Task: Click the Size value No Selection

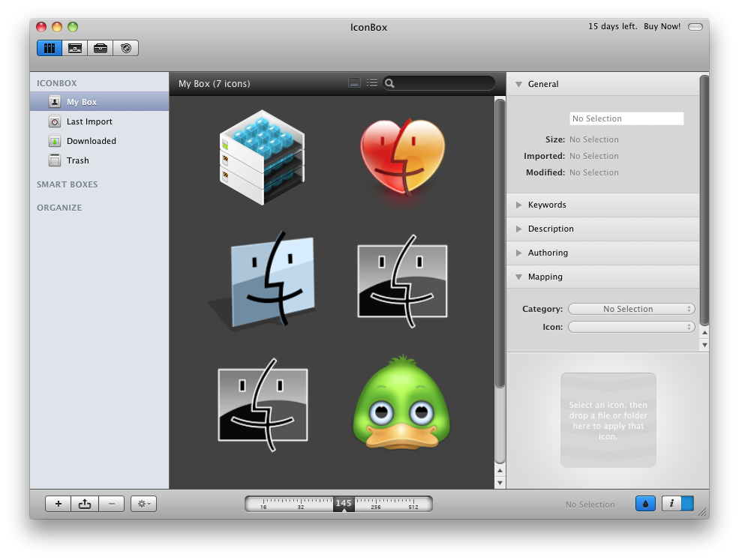Action: coord(594,139)
